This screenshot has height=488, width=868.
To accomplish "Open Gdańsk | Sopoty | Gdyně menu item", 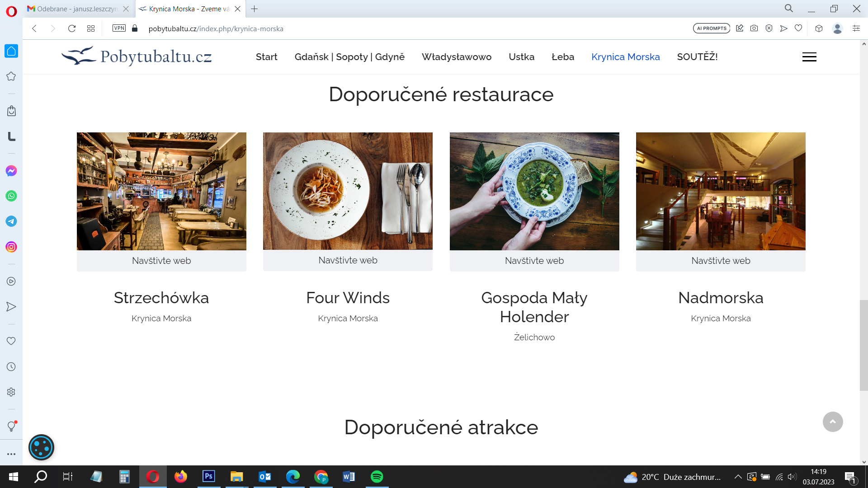I will pos(349,57).
